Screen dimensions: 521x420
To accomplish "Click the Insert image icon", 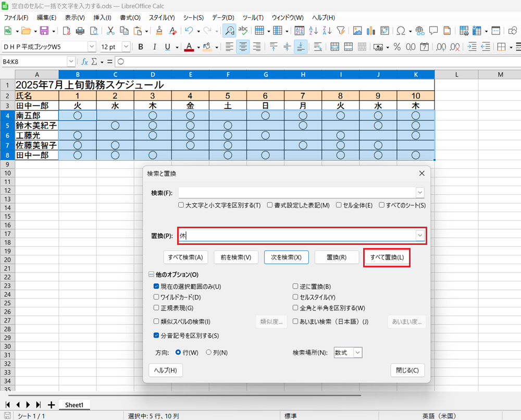I will pos(357,31).
